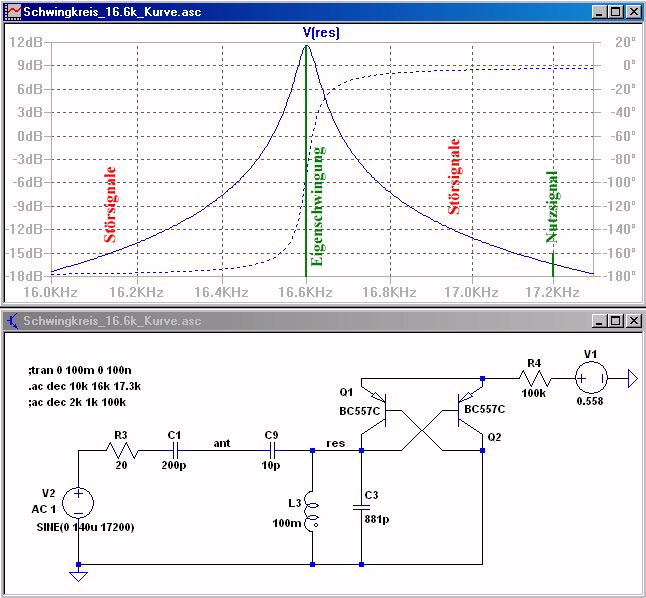The image size is (646, 598).
Task: Click the plot window title bar
Action: (321, 12)
